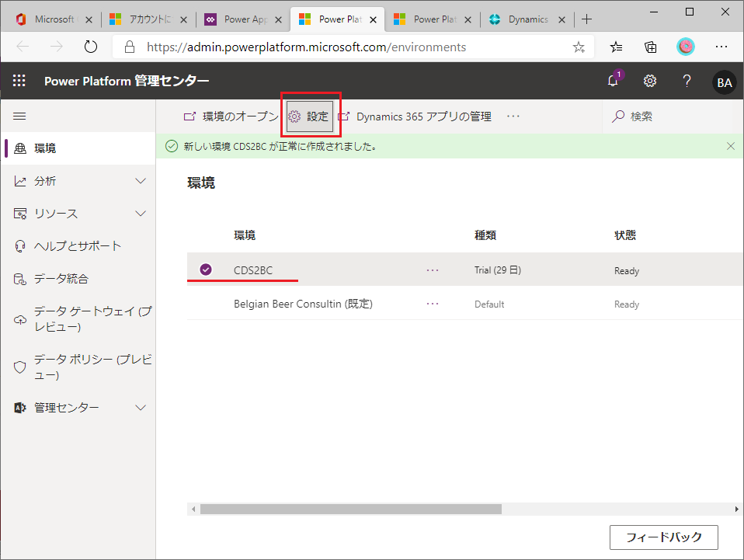Image resolution: width=744 pixels, height=560 pixels.
Task: Collapse the navigation hamburger menu
Action: [x=19, y=117]
